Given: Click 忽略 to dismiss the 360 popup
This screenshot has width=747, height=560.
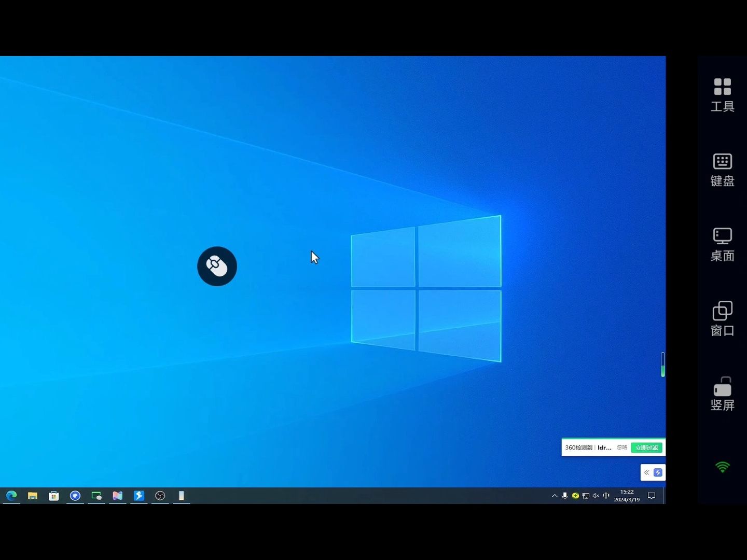Looking at the screenshot, I should pyautogui.click(x=622, y=447).
